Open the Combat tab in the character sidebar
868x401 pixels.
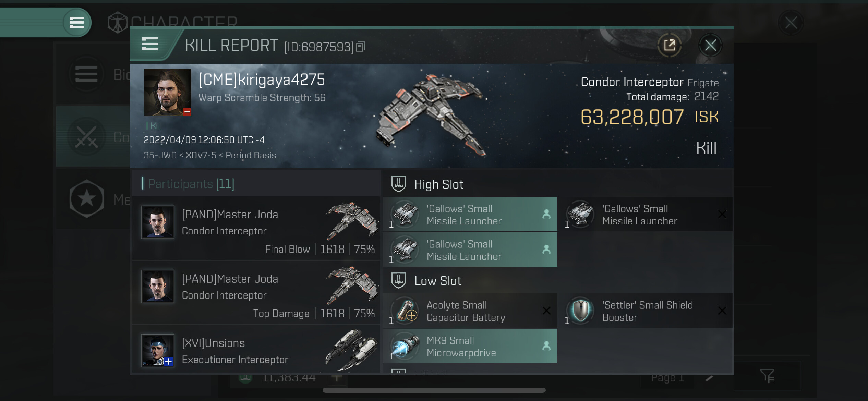click(x=93, y=136)
